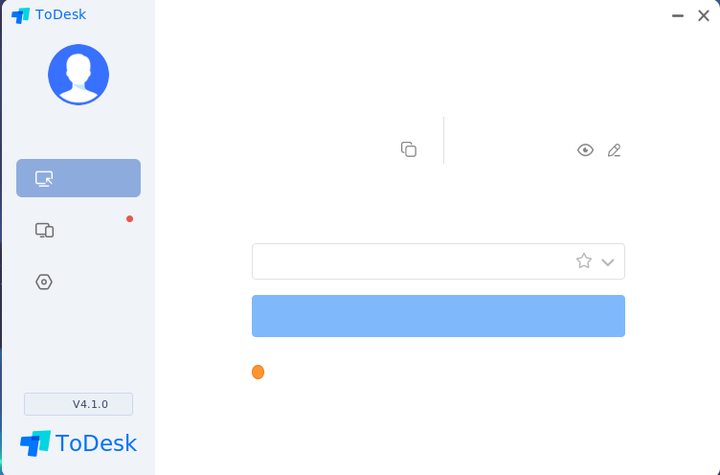This screenshot has width=720, height=475.
Task: Click the ToDesk title text at top
Action: [x=60, y=15]
